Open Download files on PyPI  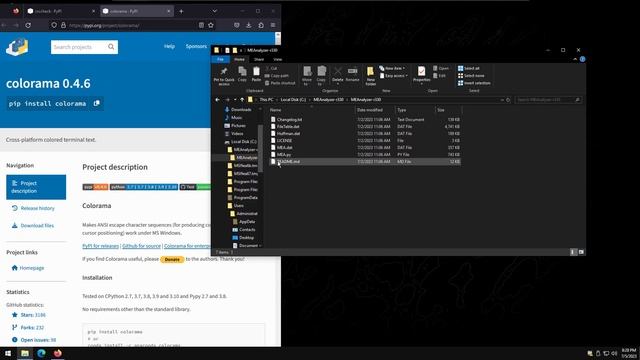click(33, 225)
